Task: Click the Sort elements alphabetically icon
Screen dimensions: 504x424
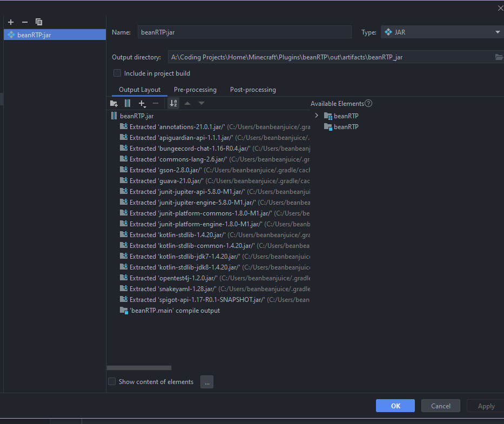Action: coord(173,103)
